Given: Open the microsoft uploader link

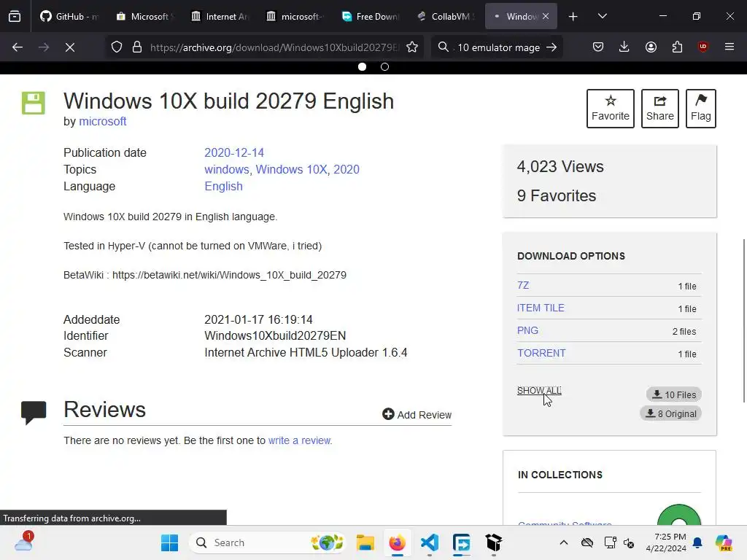Looking at the screenshot, I should point(102,122).
